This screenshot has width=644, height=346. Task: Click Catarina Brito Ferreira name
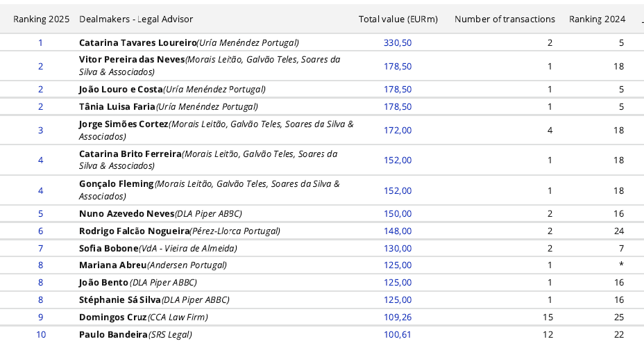(x=130, y=154)
